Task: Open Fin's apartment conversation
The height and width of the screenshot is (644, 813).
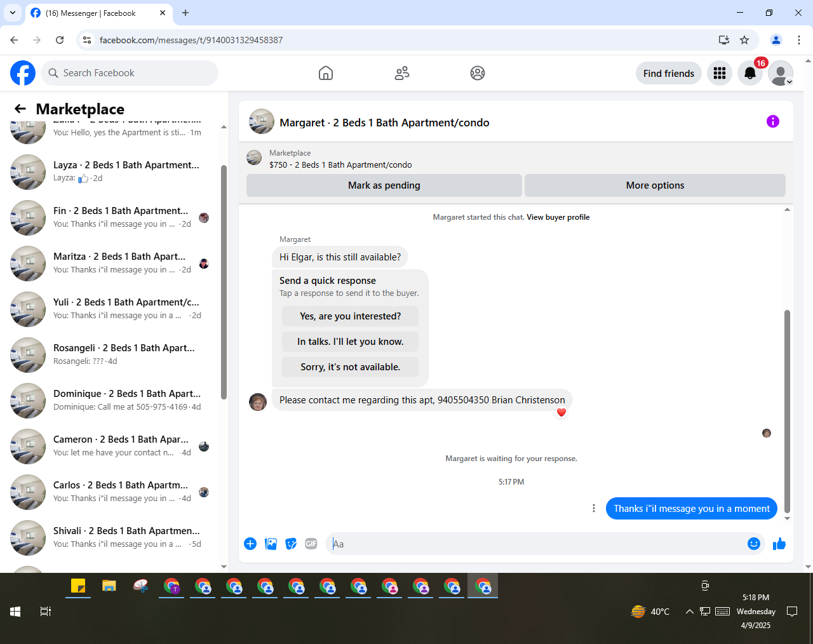Action: (x=112, y=217)
